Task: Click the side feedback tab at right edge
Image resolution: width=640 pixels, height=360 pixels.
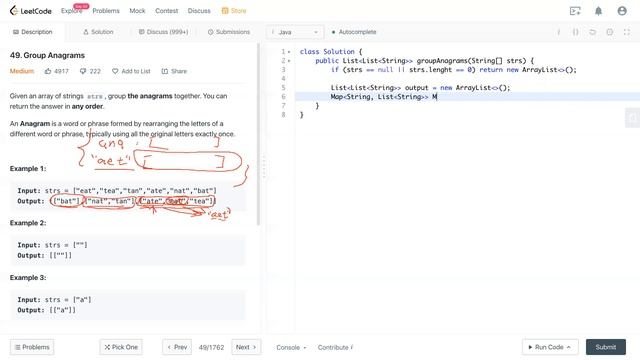Action: (633, 118)
